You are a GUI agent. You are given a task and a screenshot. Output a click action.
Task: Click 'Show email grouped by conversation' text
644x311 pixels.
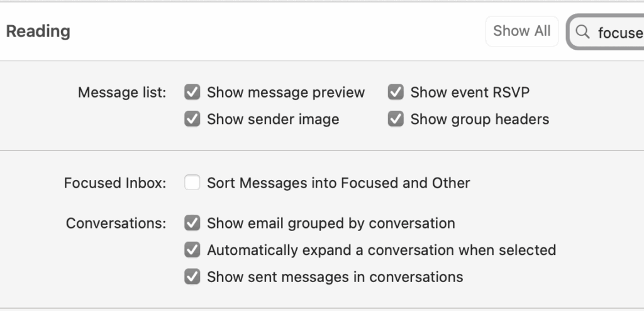click(331, 223)
